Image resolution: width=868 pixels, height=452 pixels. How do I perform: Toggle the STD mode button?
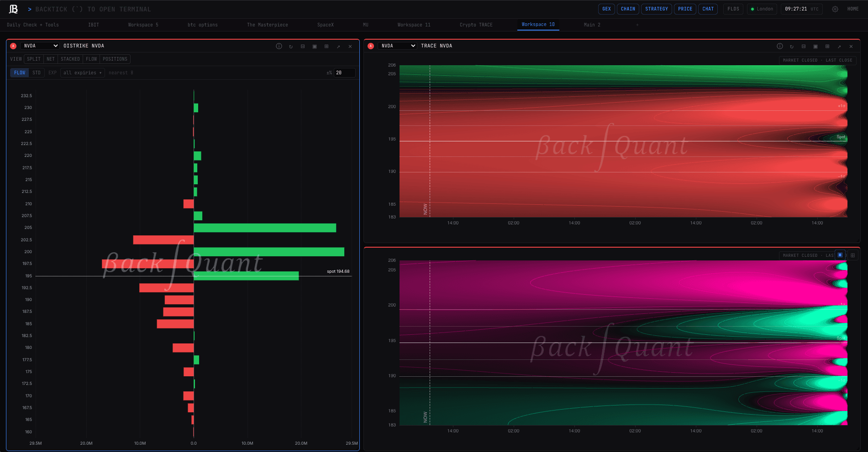click(x=37, y=73)
